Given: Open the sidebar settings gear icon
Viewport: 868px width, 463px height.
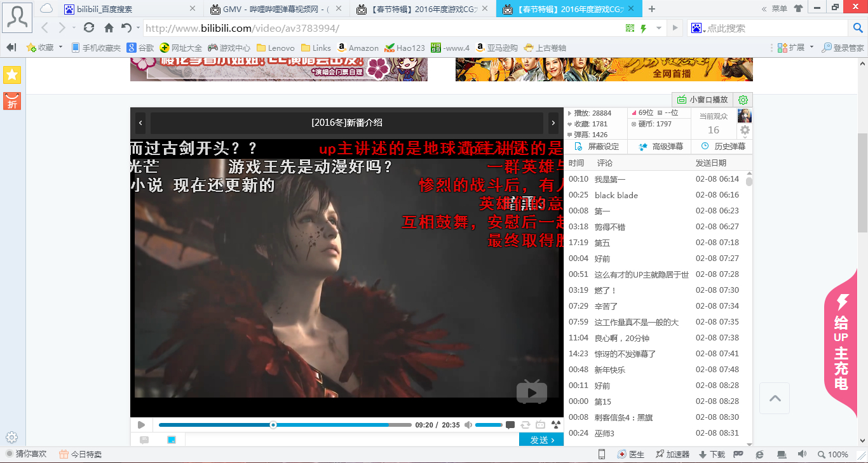Looking at the screenshot, I should [11, 437].
